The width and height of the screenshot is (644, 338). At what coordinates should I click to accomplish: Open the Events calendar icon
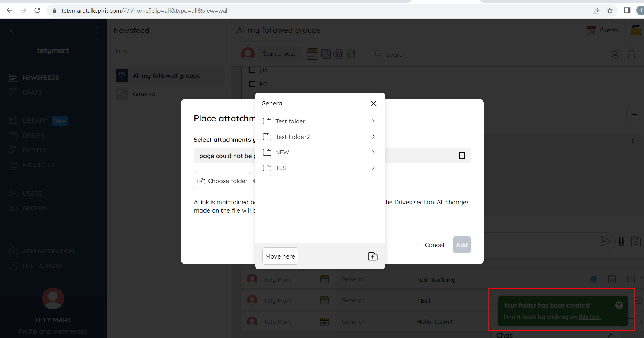[x=591, y=30]
